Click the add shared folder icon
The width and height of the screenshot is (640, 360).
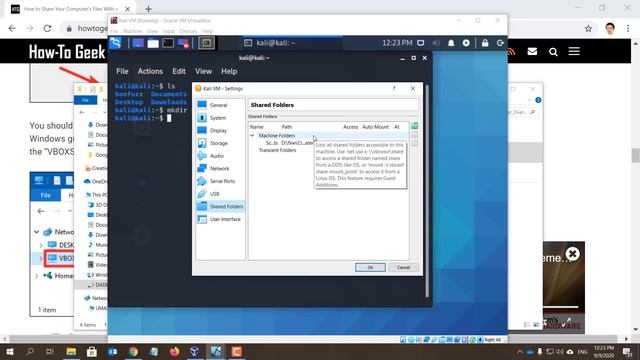click(415, 126)
